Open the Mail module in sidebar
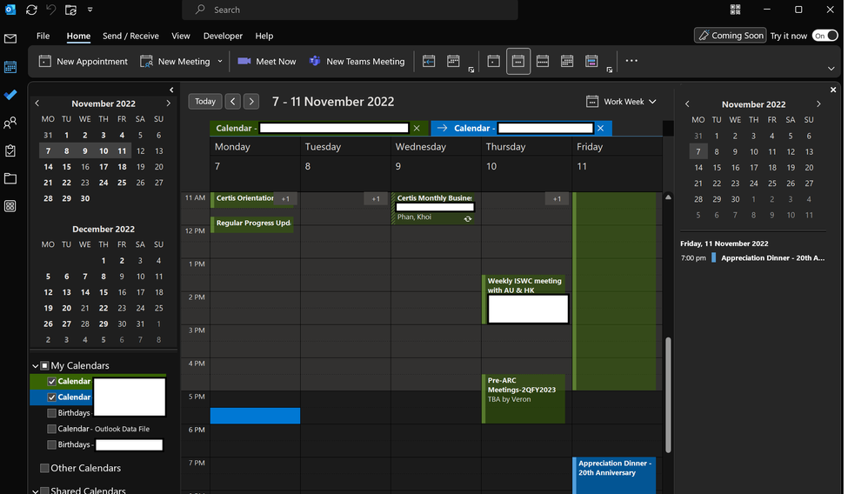This screenshot has width=868, height=494. tap(10, 39)
